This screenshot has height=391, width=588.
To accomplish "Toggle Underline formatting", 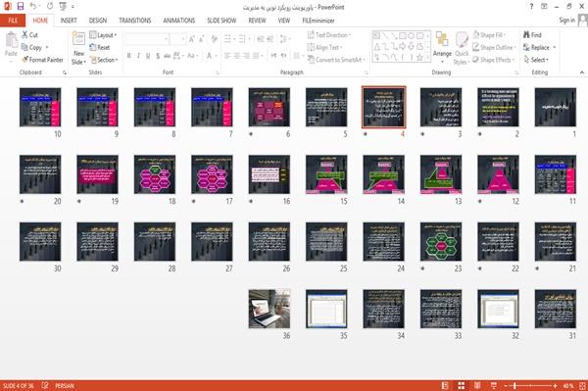I will point(148,56).
